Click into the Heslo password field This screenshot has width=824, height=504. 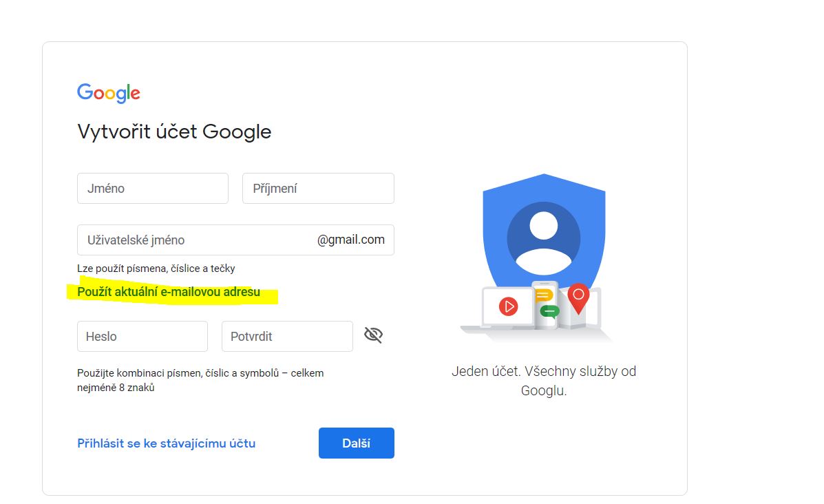click(x=142, y=337)
